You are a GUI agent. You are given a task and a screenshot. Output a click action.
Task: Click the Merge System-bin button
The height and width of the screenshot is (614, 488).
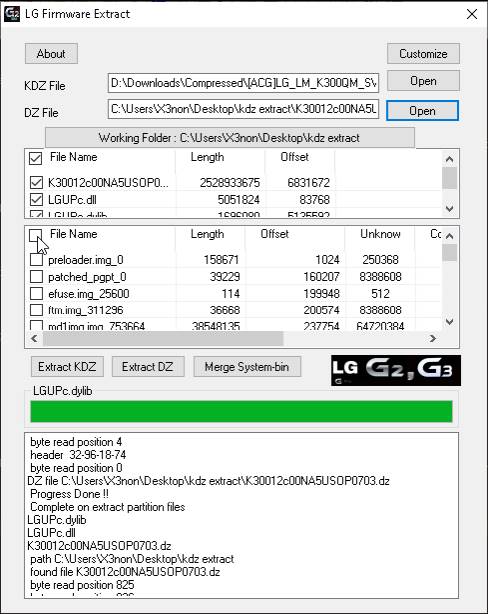[x=247, y=367]
